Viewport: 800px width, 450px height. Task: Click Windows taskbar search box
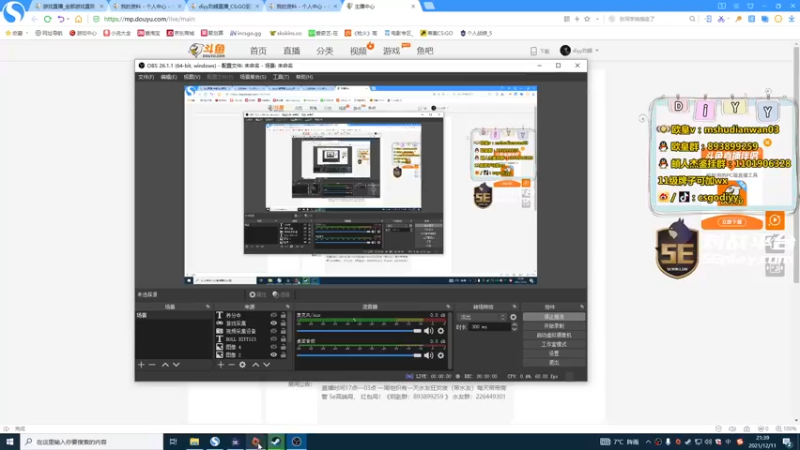coord(92,442)
